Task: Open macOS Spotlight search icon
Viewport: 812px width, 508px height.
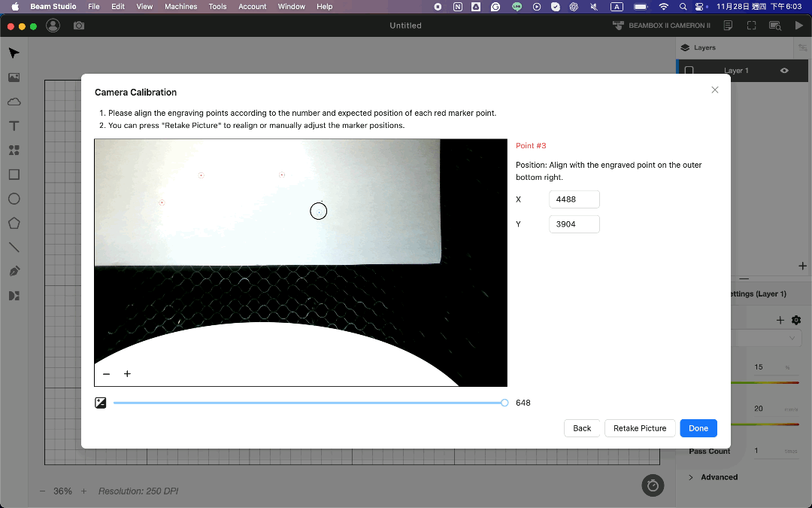Action: tap(683, 7)
